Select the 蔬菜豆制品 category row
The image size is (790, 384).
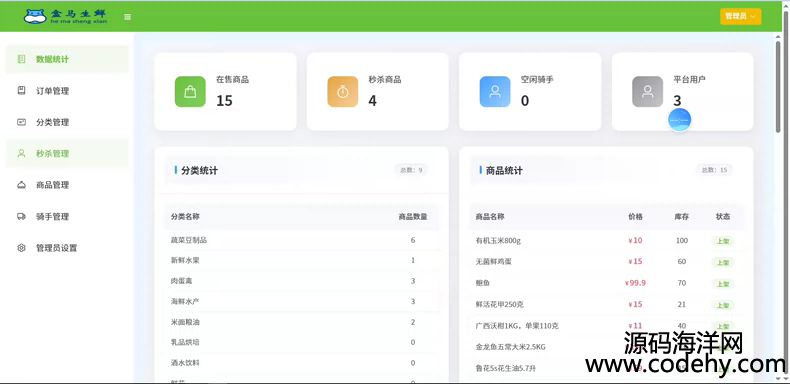[301, 240]
